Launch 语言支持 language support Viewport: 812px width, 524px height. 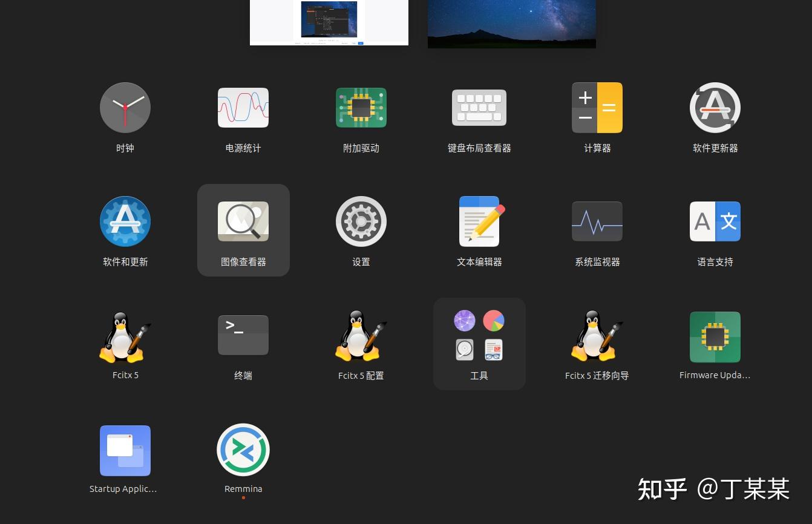tap(715, 221)
